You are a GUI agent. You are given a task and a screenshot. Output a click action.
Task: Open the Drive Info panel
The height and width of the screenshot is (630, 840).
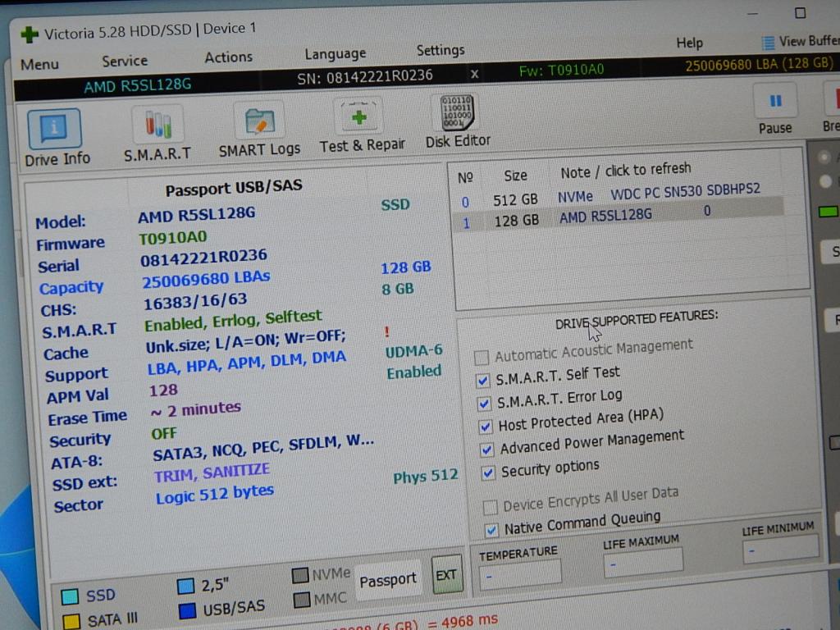pyautogui.click(x=55, y=138)
